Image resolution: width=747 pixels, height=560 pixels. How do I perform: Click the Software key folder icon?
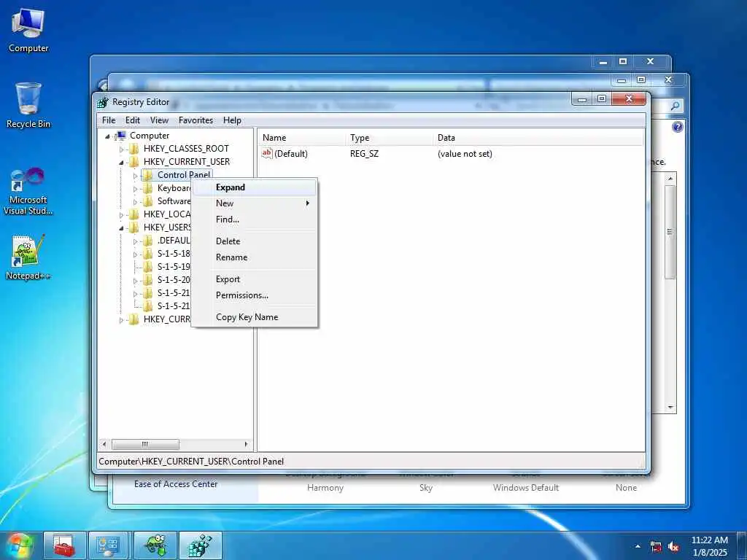click(x=147, y=201)
